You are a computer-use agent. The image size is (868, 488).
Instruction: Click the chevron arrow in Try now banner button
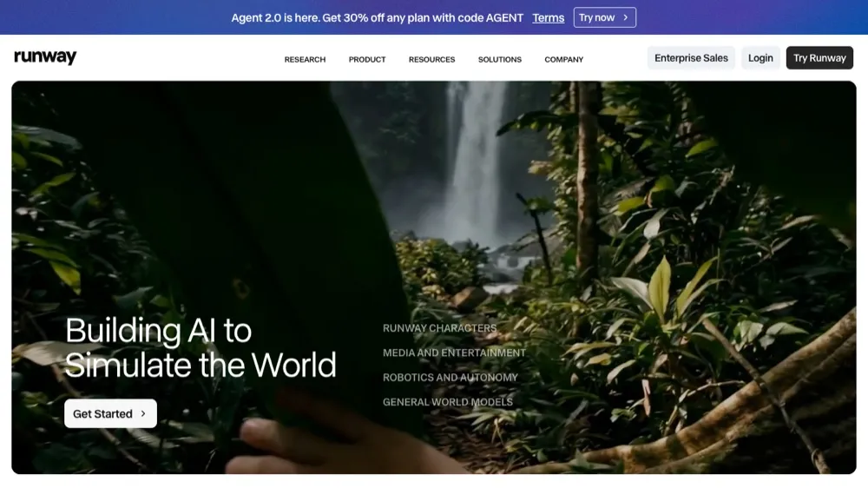[626, 17]
